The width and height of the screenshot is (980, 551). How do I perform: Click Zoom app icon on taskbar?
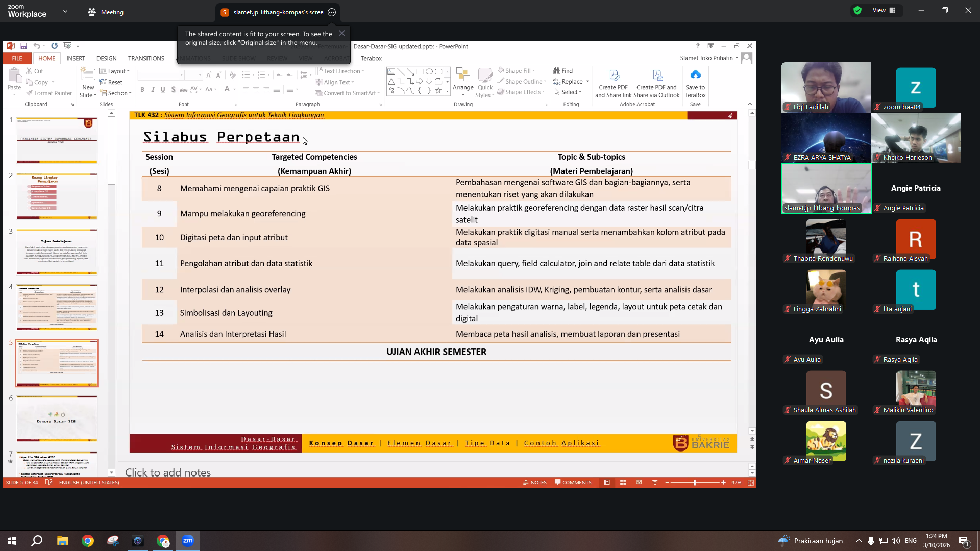[188, 541]
